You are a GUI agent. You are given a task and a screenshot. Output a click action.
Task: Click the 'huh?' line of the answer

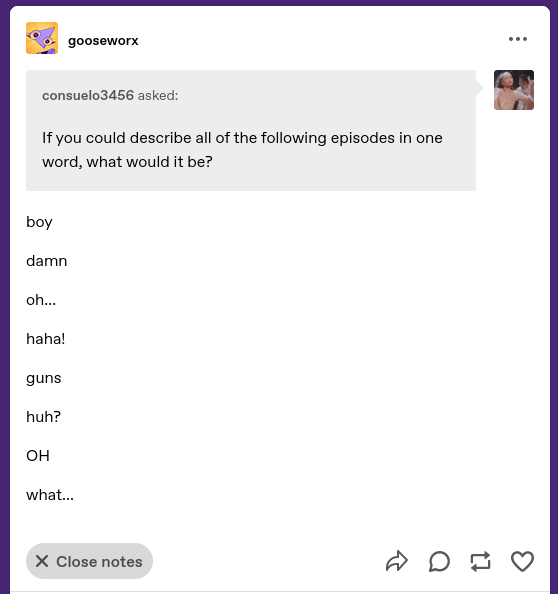coord(44,417)
